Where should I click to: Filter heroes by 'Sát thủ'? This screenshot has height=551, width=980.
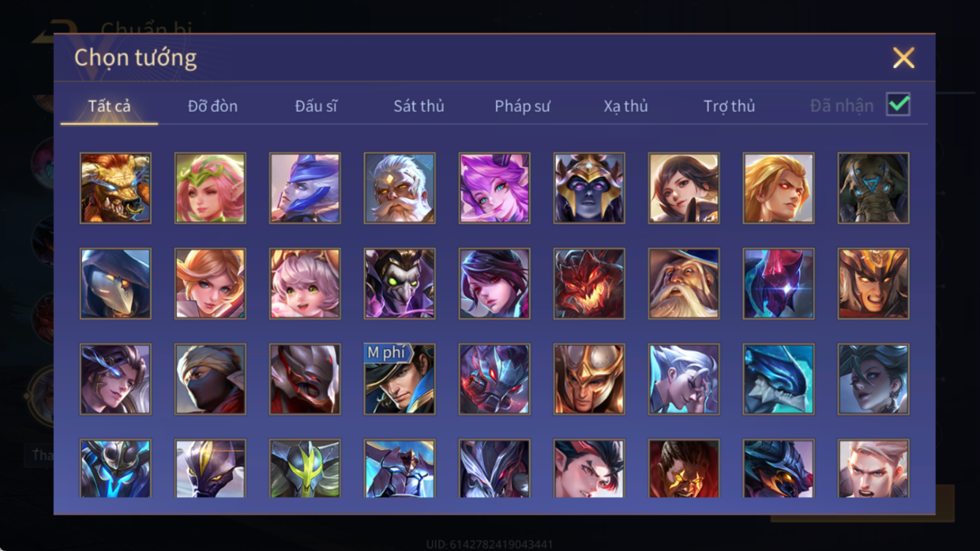coord(419,106)
